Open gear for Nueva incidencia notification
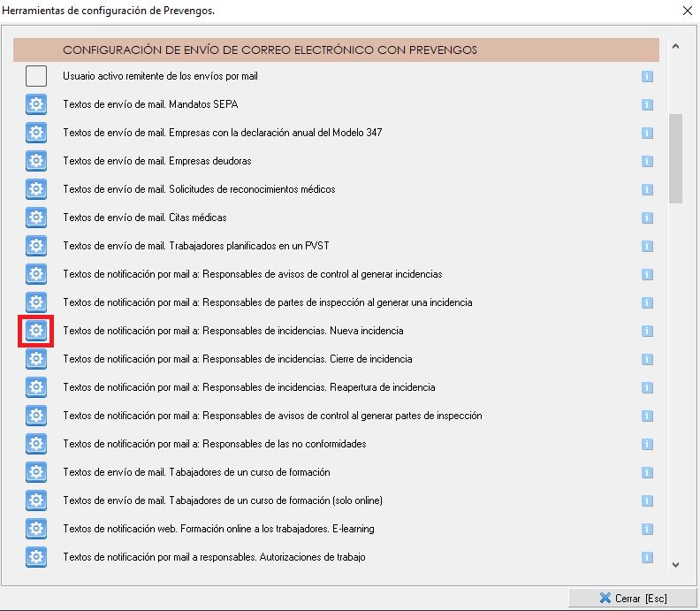Image resolution: width=700 pixels, height=611 pixels. [36, 331]
